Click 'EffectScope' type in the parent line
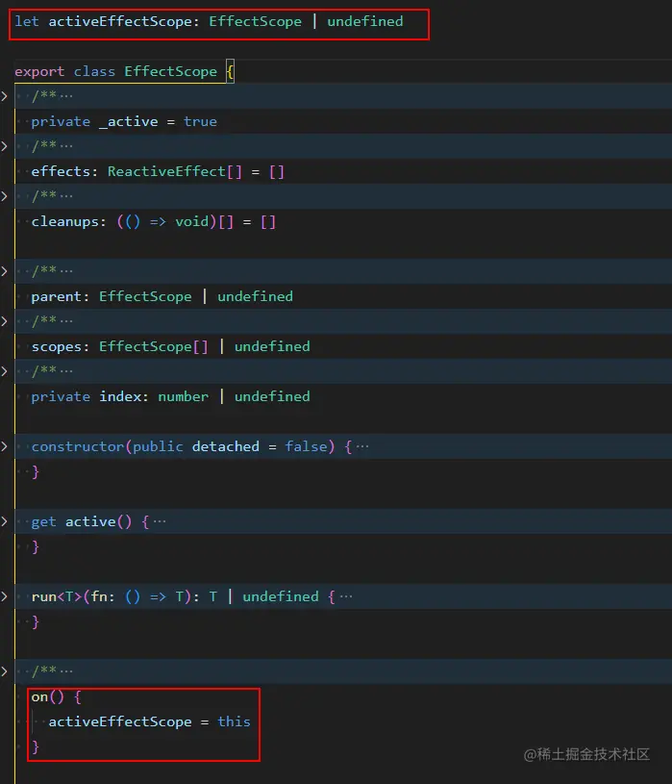The width and height of the screenshot is (672, 784). (145, 296)
